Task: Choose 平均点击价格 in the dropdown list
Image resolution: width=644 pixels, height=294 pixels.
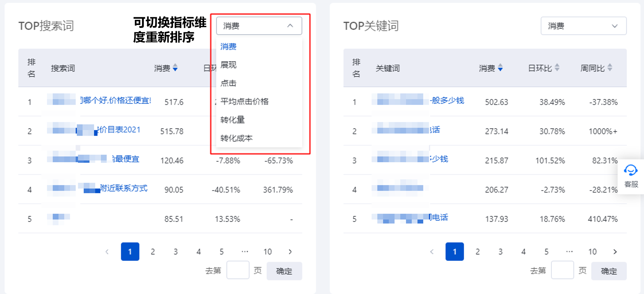Action: pos(245,102)
